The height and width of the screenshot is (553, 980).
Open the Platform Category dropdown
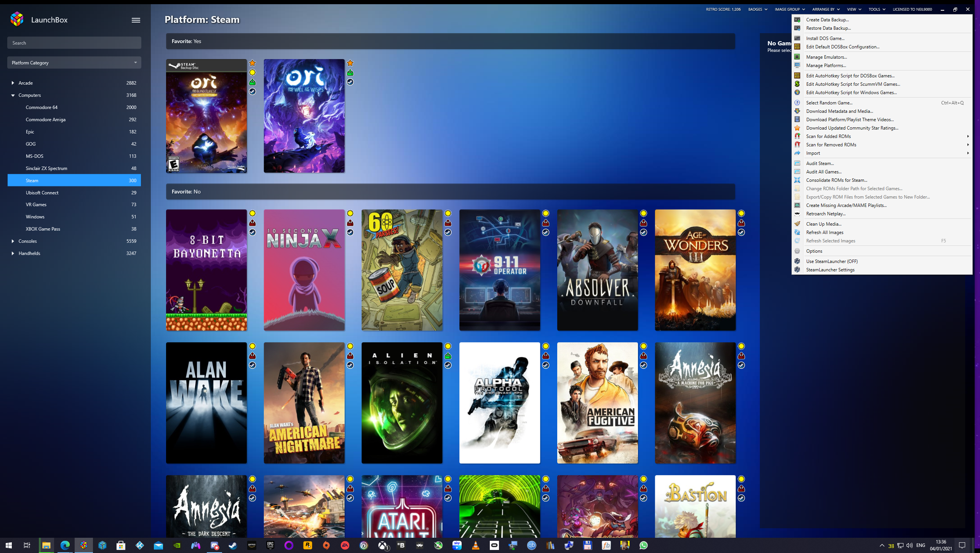[x=74, y=63]
